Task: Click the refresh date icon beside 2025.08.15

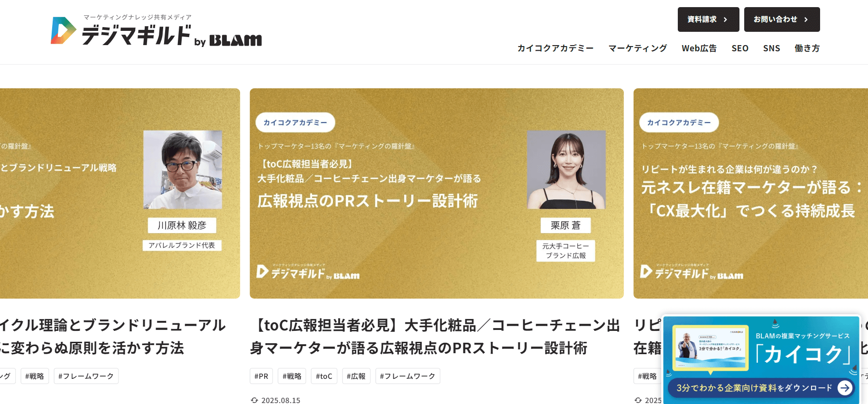Action: click(x=255, y=400)
